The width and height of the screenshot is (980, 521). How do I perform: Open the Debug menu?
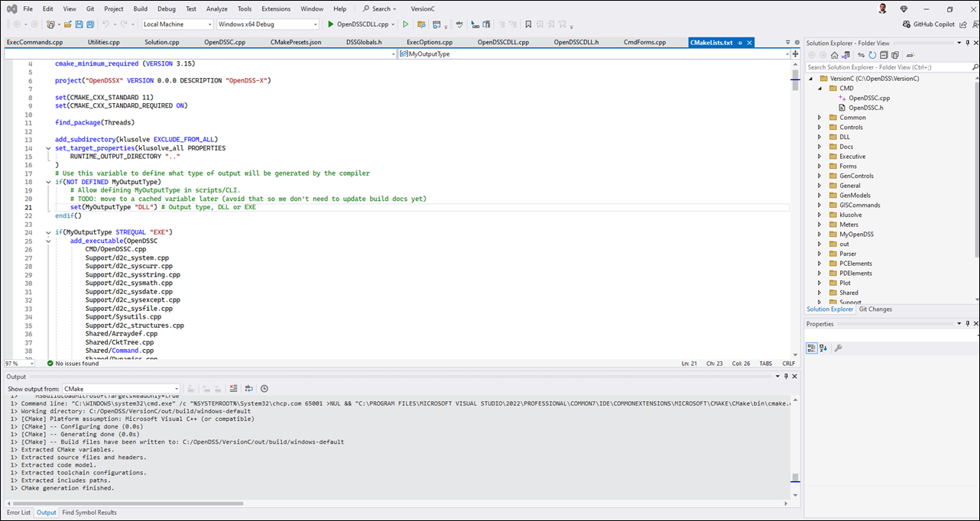pos(167,8)
